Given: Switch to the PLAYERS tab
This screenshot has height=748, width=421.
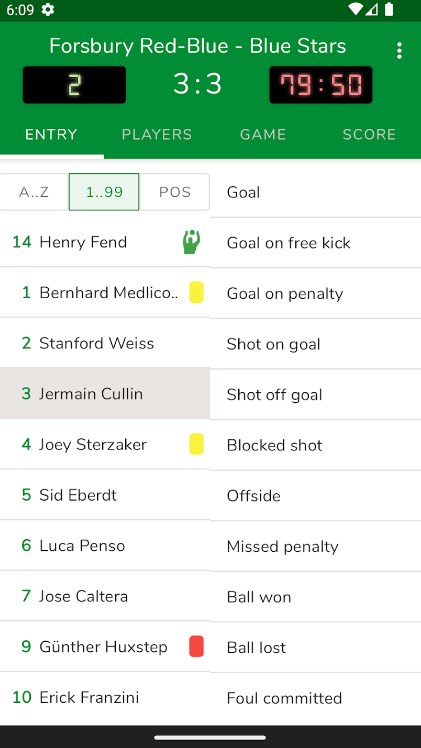Looking at the screenshot, I should point(157,135).
